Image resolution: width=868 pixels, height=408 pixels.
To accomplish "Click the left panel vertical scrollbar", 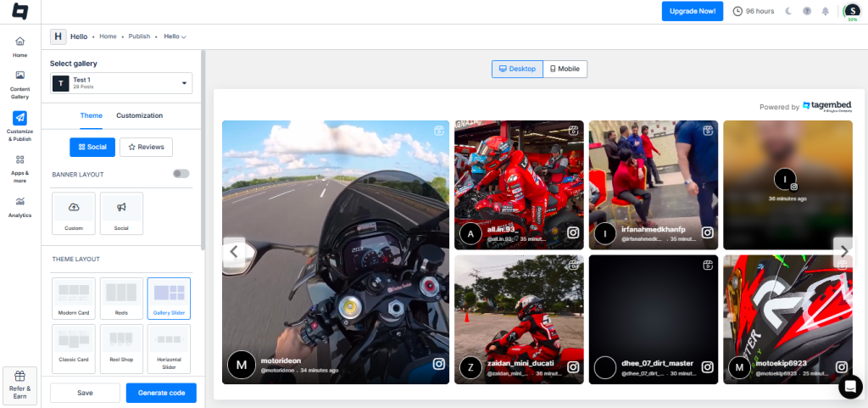I will click(x=203, y=153).
